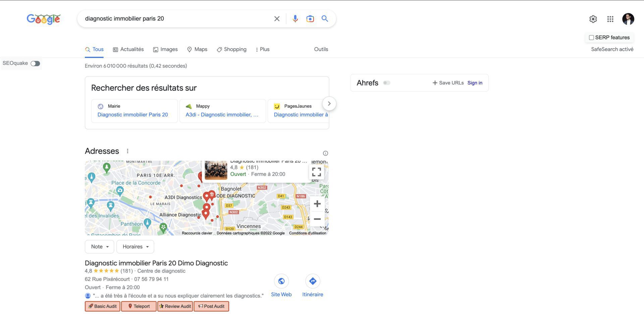Viewport: 644px width, 314px height.
Task: Switch to the Shopping tab
Action: click(231, 49)
